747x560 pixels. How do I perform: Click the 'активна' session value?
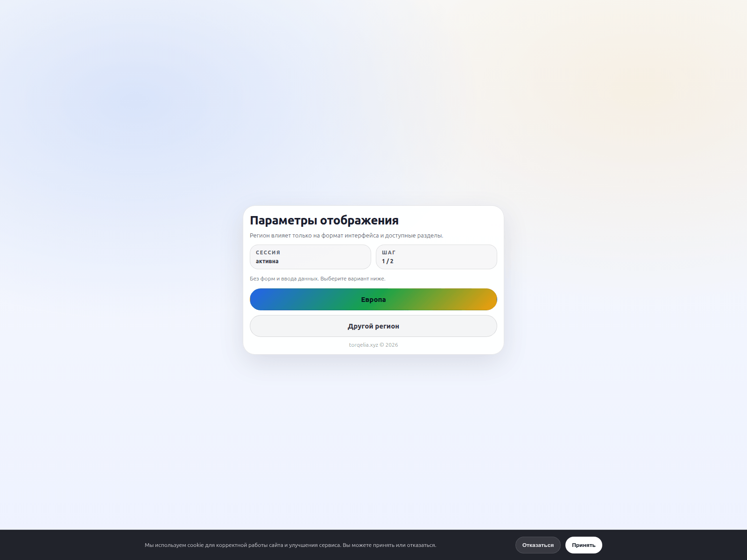pos(267,261)
